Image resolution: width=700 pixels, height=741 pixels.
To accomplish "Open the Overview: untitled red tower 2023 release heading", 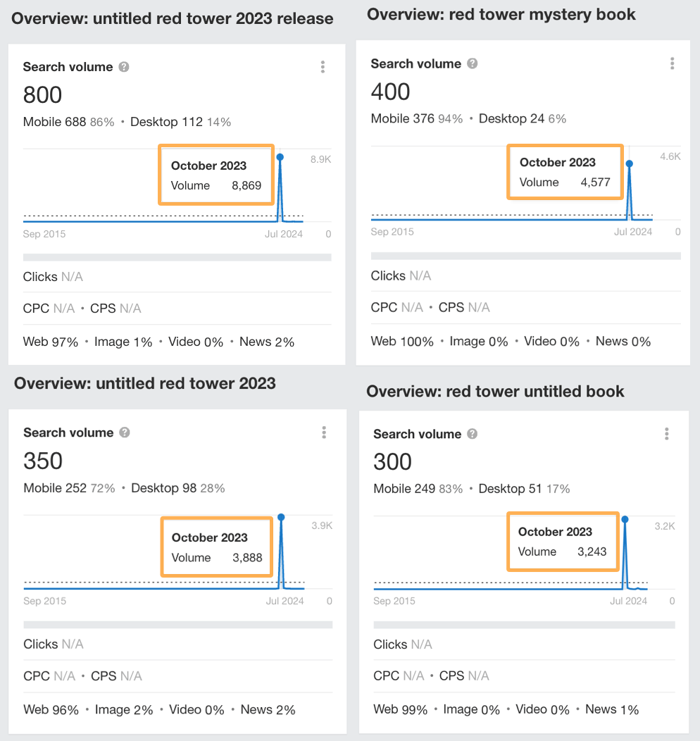I will click(171, 19).
